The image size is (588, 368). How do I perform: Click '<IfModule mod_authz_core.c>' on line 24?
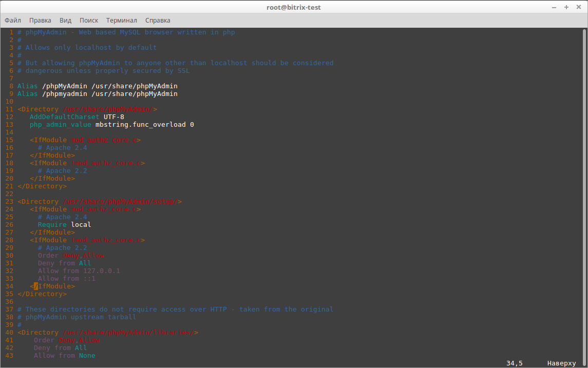tap(85, 209)
